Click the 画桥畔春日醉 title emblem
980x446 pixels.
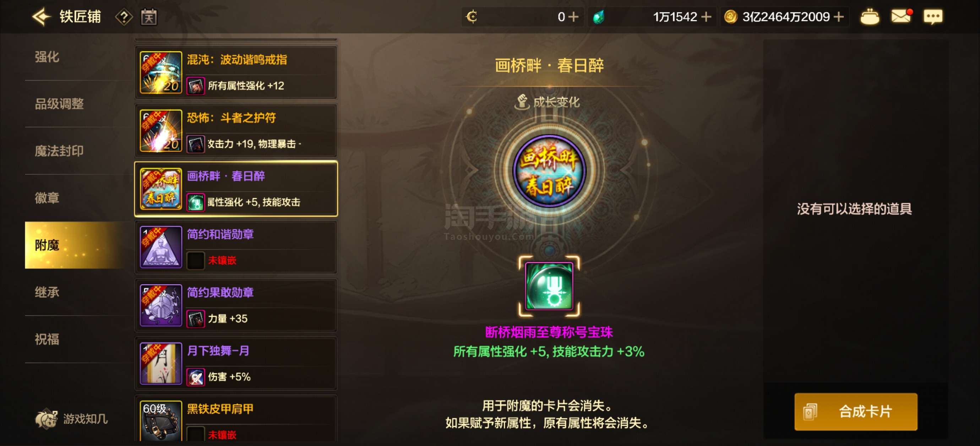[549, 171]
